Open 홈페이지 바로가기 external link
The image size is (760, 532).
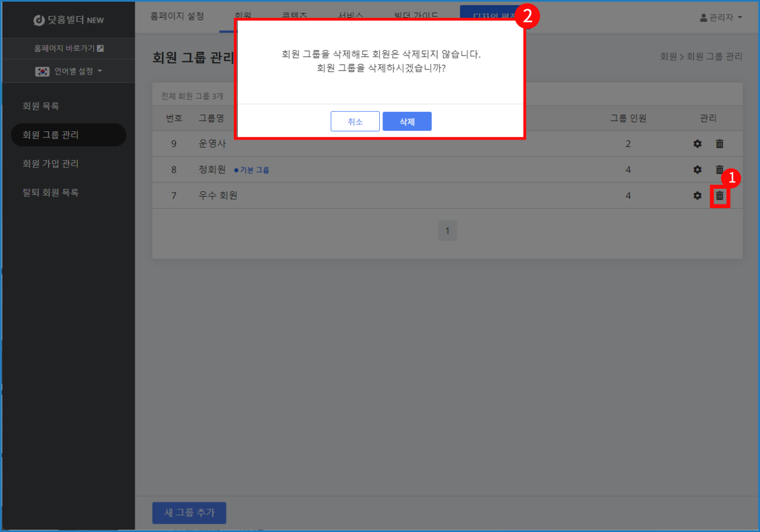(68, 48)
